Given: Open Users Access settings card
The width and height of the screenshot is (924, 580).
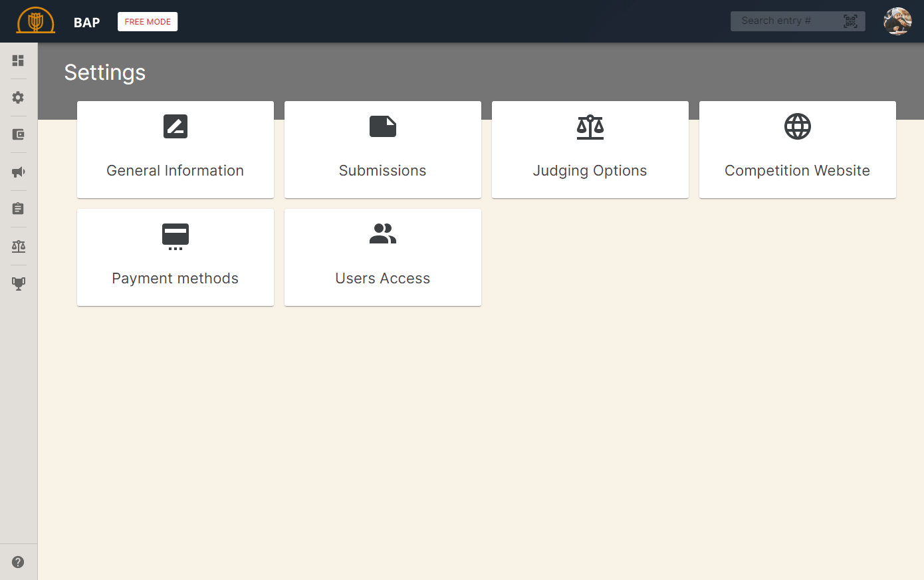Looking at the screenshot, I should (383, 257).
